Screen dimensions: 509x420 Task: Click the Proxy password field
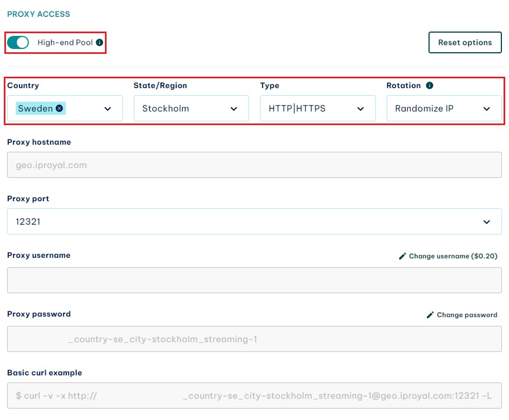pos(254,339)
